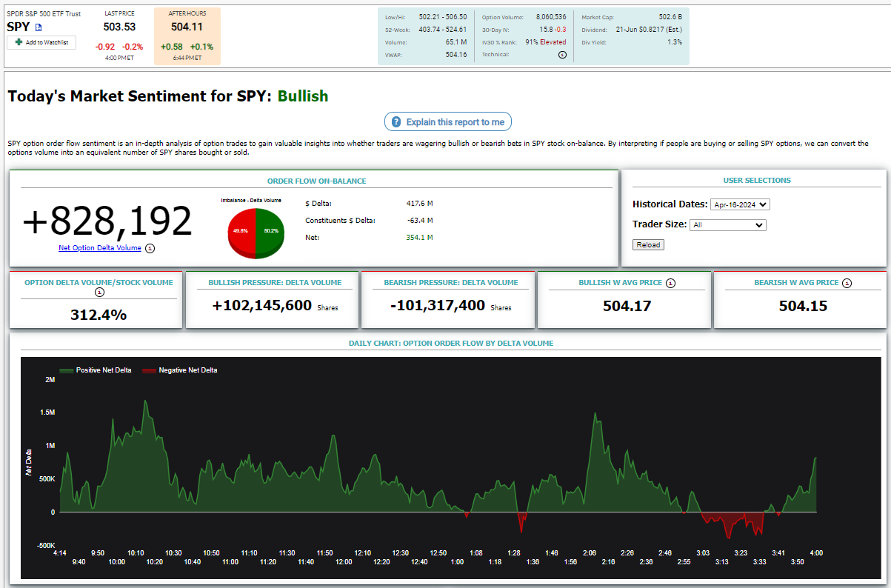891x588 pixels.
Task: Click the 504.15 bearish average price
Action: (803, 306)
